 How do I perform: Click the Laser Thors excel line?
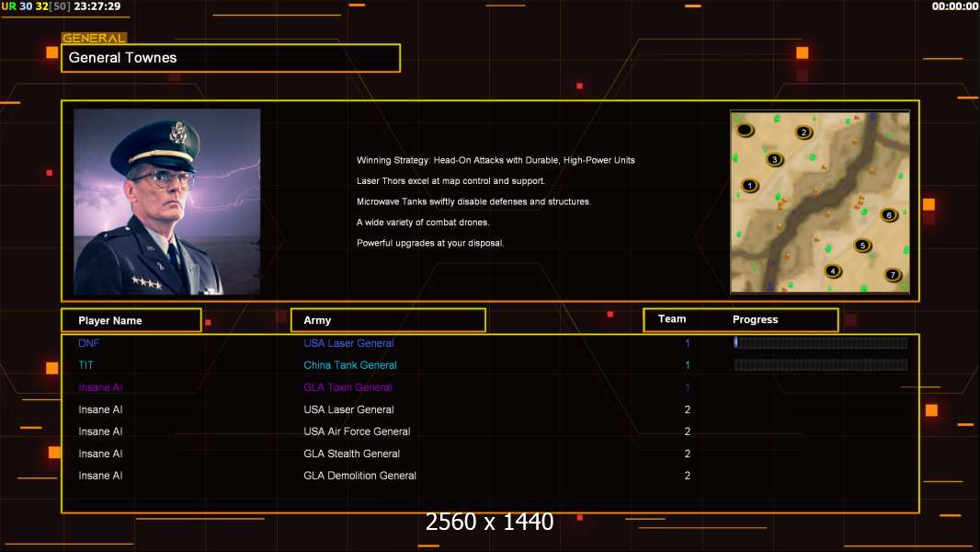(x=450, y=180)
